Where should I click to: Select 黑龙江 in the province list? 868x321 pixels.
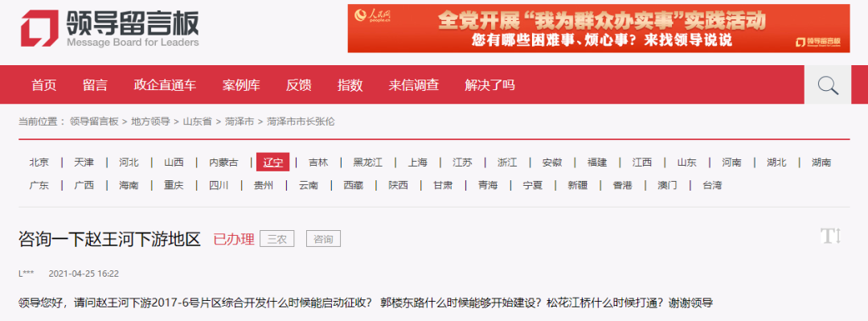[368, 163]
